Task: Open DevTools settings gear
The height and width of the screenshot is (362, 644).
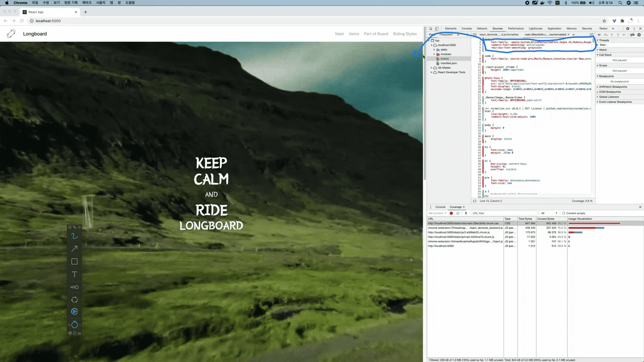Action: tap(628, 29)
